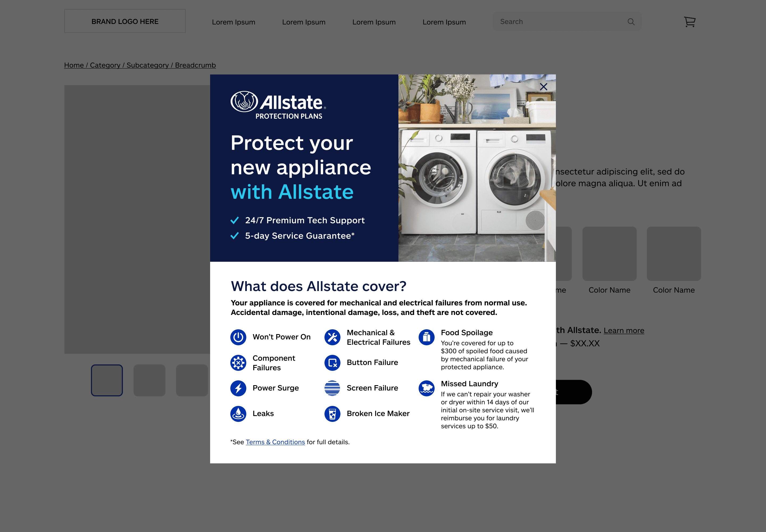
Task: Open the rightmost Lorem Ipsum nav item
Action: [x=444, y=22]
